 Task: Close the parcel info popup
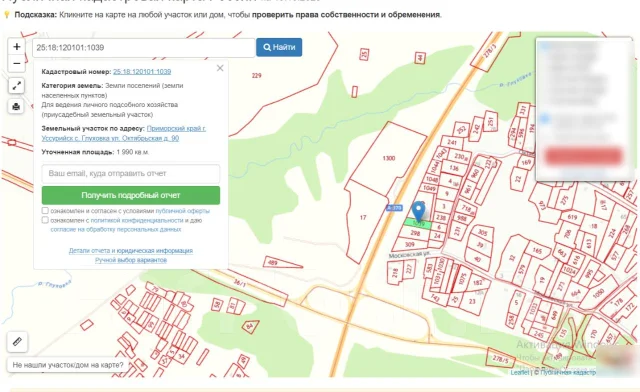220,68
